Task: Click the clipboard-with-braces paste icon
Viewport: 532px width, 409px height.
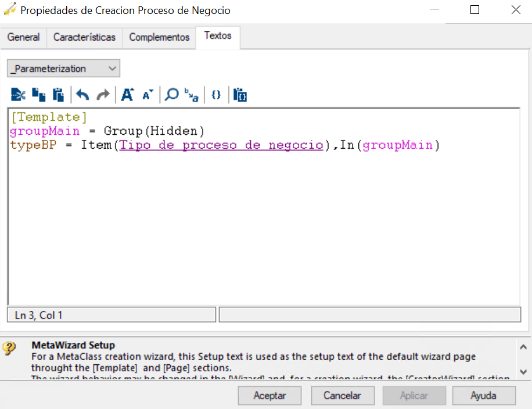Action: point(240,95)
